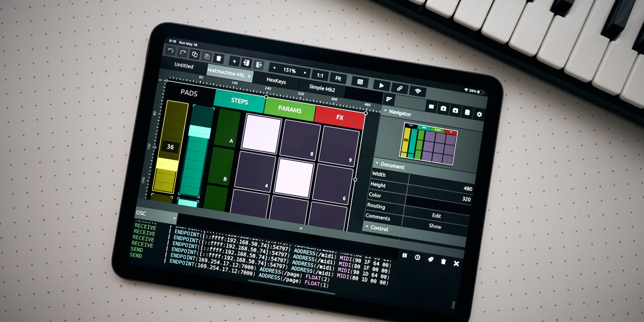This screenshot has width=644, height=322.
Task: Start the layout with the play button
Action: click(x=381, y=85)
